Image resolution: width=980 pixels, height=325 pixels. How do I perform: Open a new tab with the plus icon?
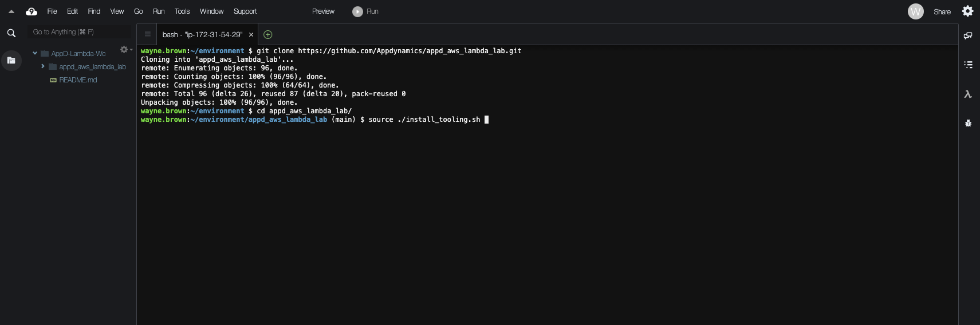(267, 34)
